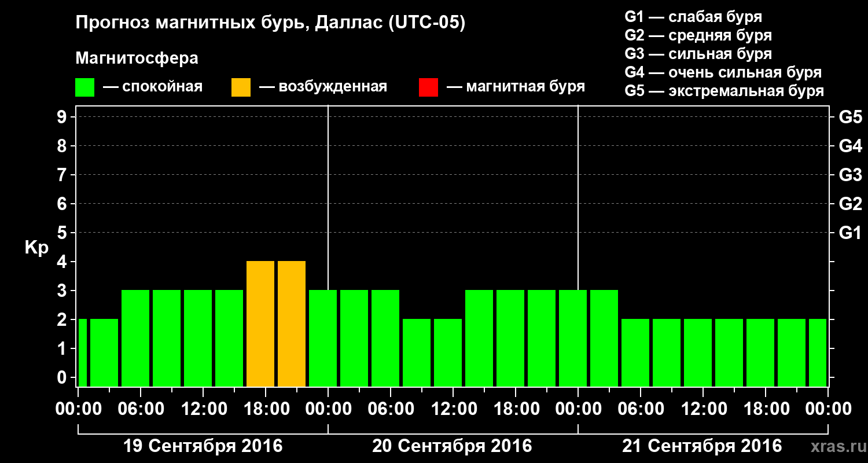Click the '— спокойная' legend label
868x463 pixels.
pyautogui.click(x=153, y=87)
